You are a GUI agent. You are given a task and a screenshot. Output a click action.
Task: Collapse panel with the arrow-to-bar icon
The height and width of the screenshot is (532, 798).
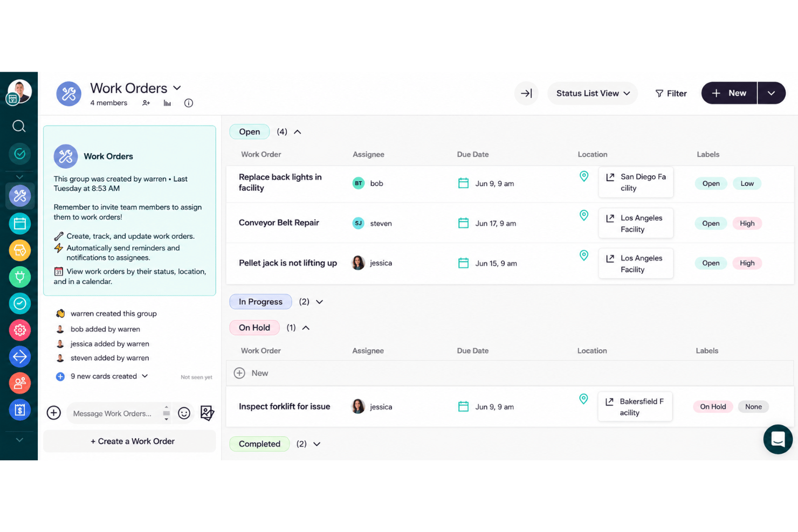click(x=526, y=93)
